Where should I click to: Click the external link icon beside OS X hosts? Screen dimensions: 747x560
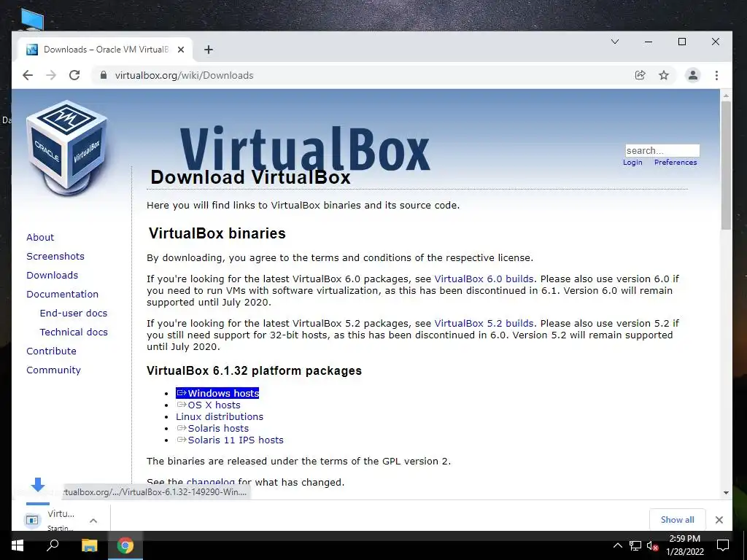182,405
